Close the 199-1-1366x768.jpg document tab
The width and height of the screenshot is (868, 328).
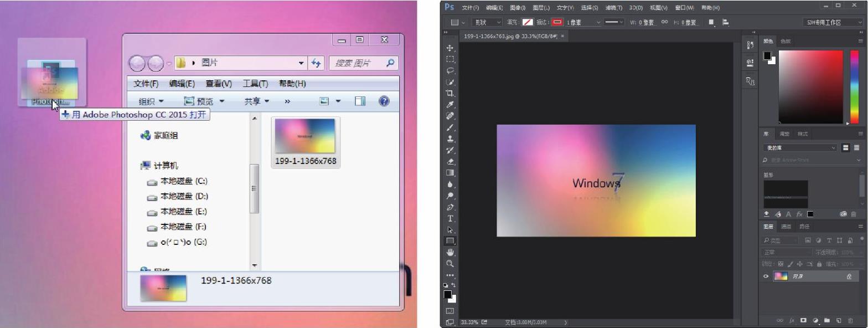click(x=562, y=36)
